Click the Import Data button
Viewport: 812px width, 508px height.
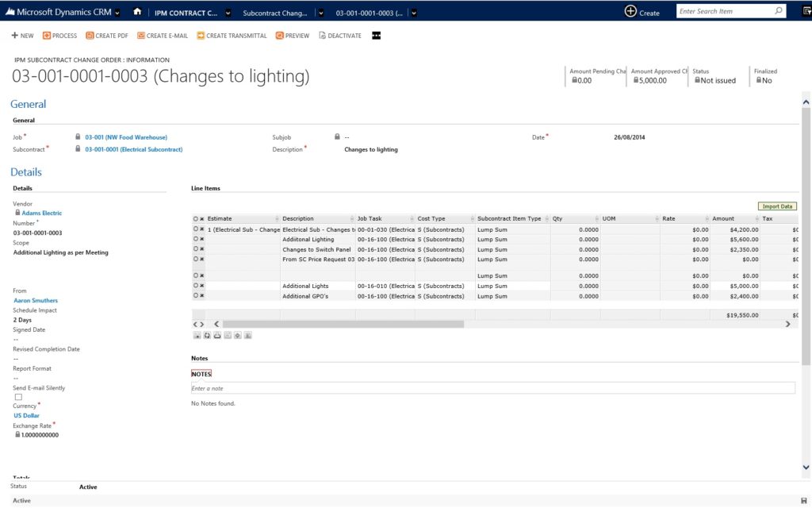777,206
